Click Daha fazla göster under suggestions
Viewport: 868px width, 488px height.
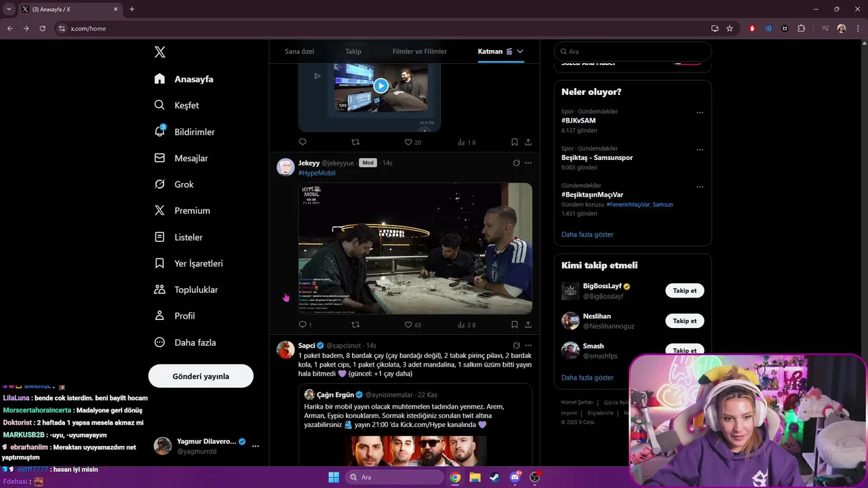coord(587,378)
